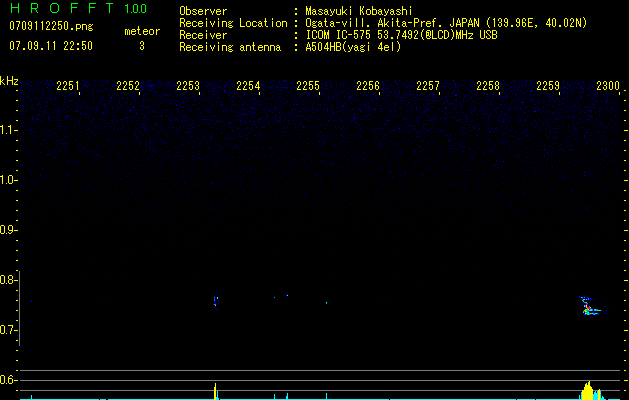Viewport: 629px width, 400px height.
Task: Click the Receiving Location label
Action: pos(233,23)
